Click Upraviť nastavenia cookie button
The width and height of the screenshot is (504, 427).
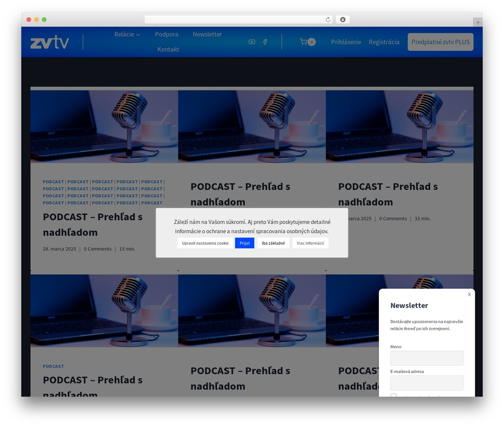(x=205, y=243)
